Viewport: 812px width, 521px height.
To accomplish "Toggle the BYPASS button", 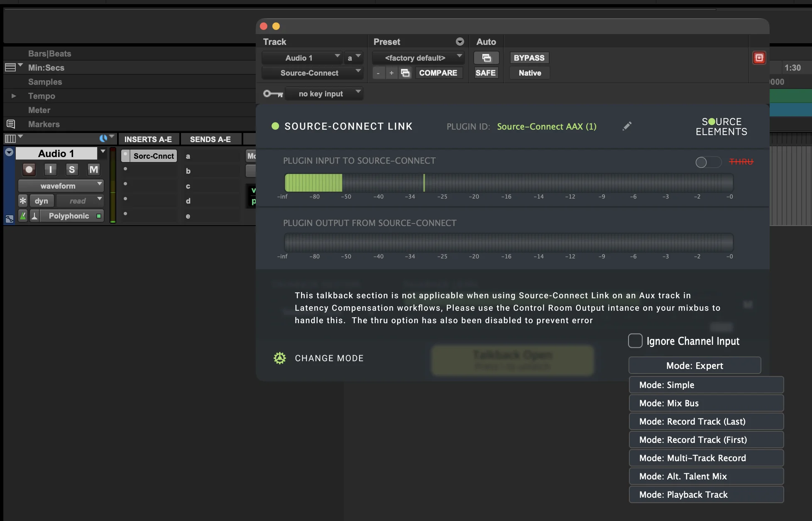I will [529, 58].
